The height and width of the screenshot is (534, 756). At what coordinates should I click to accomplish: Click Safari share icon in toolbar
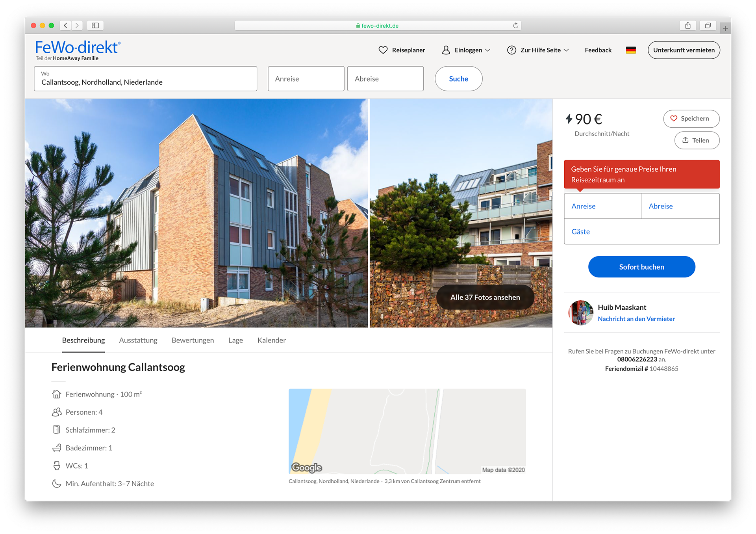687,26
